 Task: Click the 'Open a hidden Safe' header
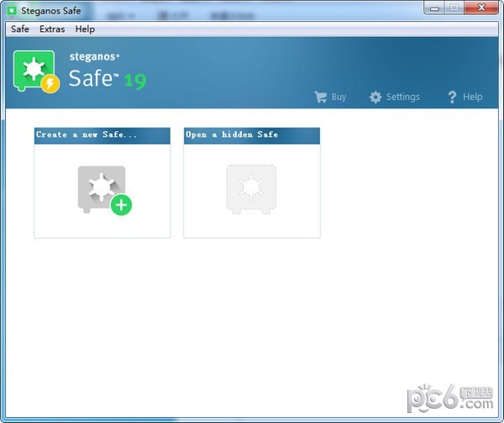tap(252, 135)
